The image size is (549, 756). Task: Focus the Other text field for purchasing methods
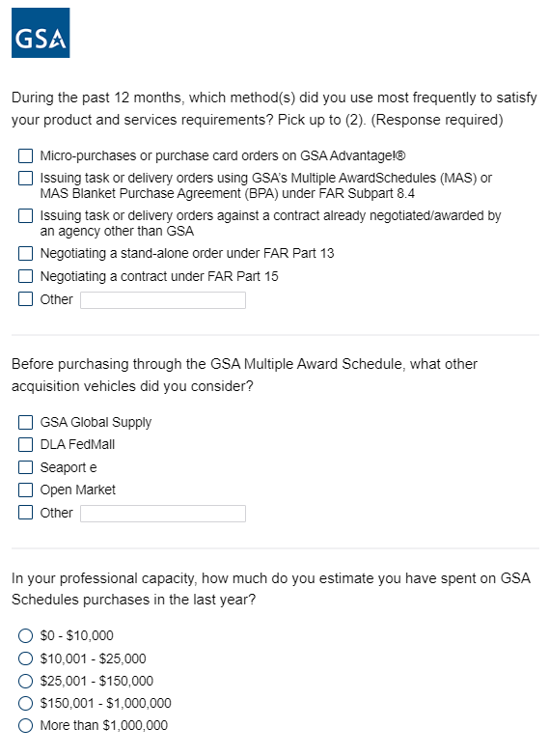pyautogui.click(x=163, y=300)
